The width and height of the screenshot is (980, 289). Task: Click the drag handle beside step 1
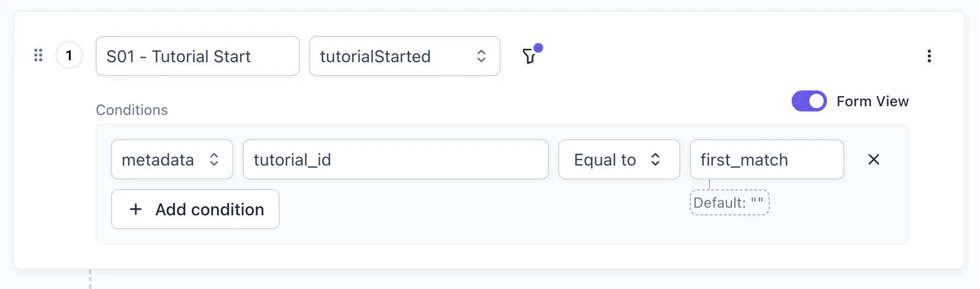[39, 56]
